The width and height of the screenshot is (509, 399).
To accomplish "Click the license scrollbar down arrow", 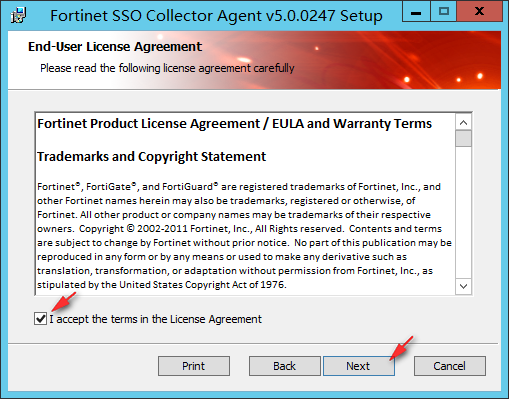I will tap(463, 286).
